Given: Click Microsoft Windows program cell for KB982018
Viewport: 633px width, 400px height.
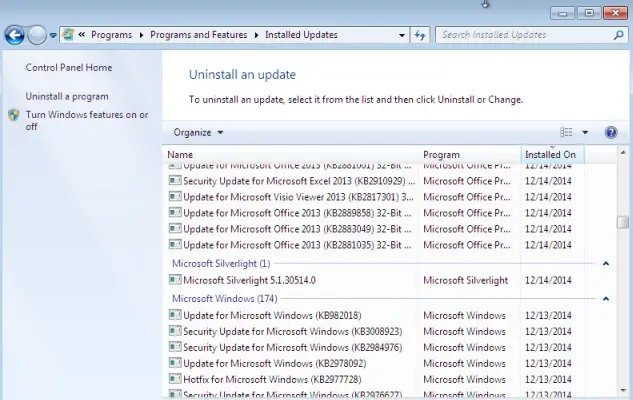Looking at the screenshot, I should click(464, 315).
